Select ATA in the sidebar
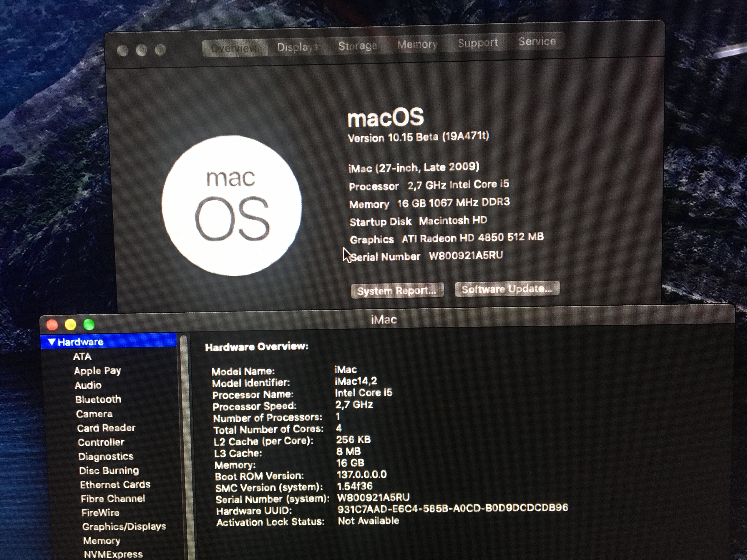Viewport: 747px width, 560px height. tap(82, 356)
